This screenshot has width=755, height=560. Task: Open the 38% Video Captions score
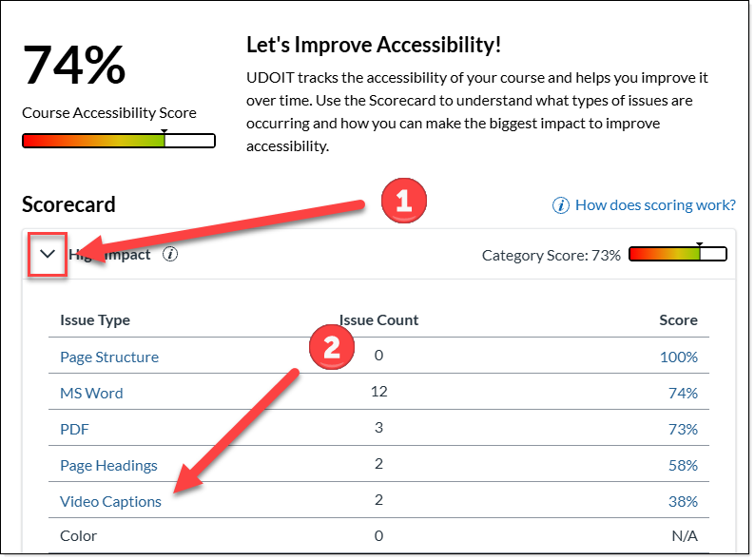[683, 501]
